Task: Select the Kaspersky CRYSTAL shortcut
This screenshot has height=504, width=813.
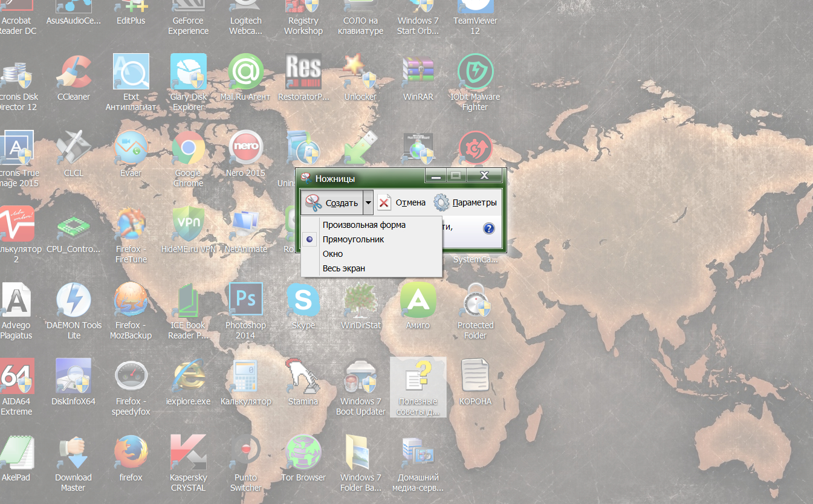Action: (188, 464)
